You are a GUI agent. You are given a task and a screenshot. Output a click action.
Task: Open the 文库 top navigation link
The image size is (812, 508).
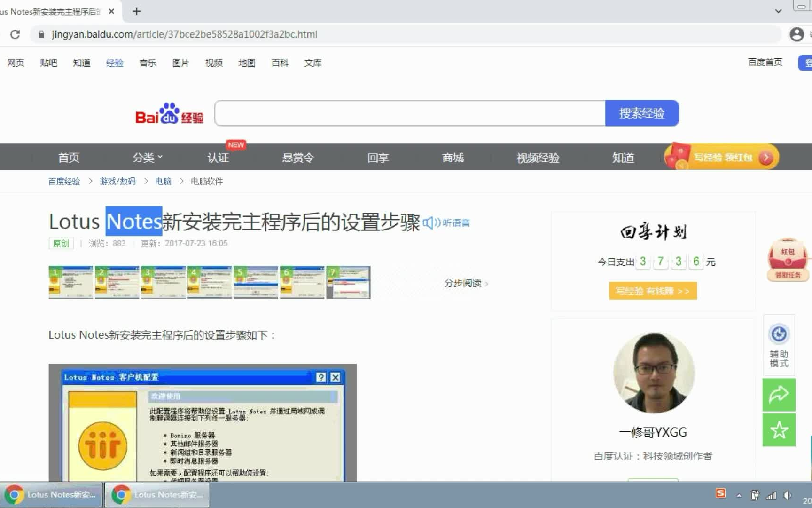point(313,63)
